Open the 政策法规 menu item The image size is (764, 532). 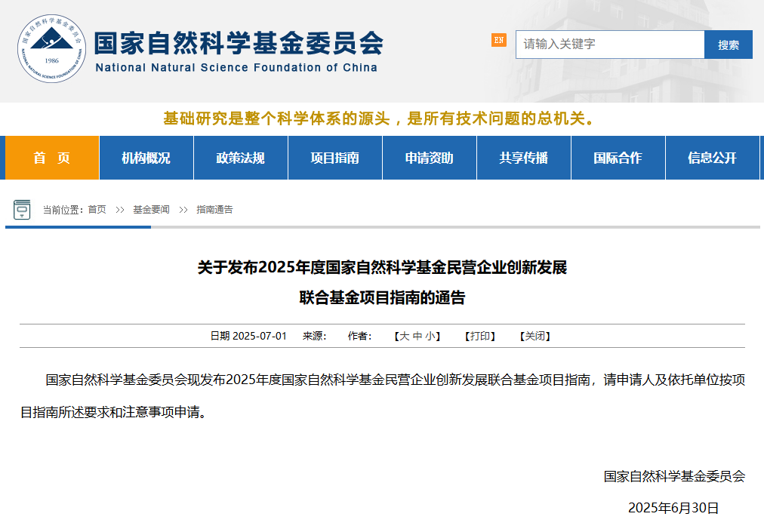pyautogui.click(x=241, y=158)
